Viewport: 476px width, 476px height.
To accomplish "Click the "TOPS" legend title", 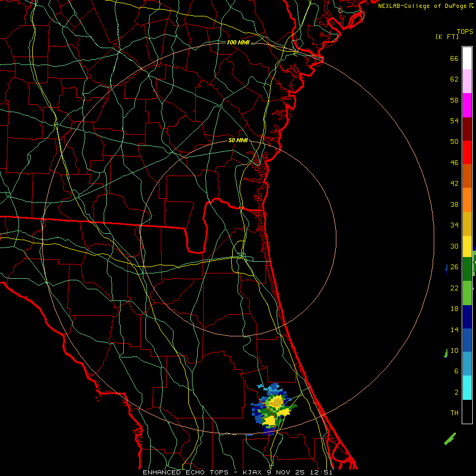I will coord(465,32).
